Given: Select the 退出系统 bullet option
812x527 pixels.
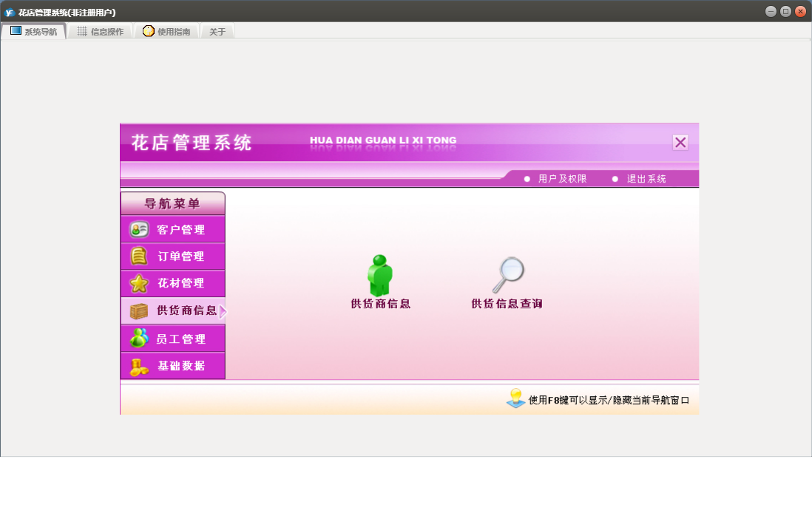Looking at the screenshot, I should pos(615,179).
